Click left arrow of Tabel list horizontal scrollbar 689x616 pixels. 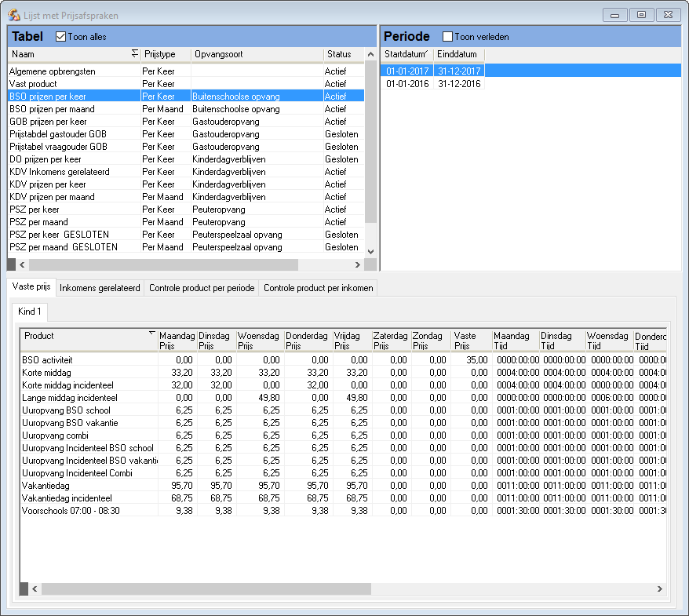pyautogui.click(x=22, y=265)
